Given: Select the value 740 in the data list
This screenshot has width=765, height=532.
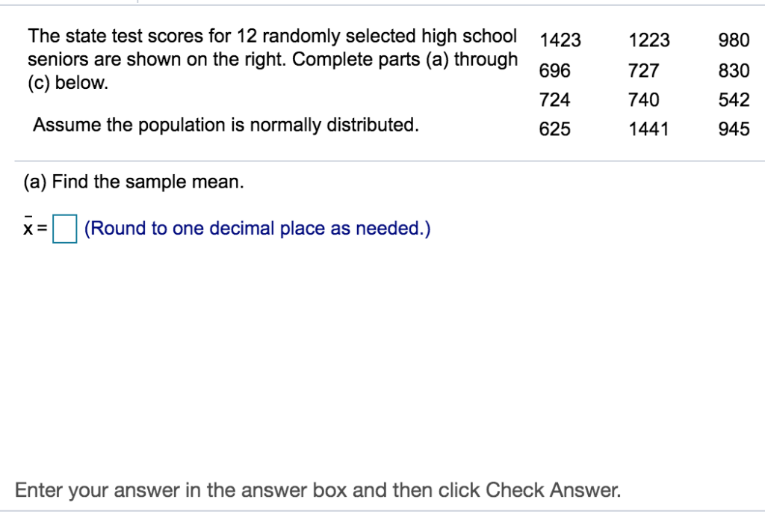Looking at the screenshot, I should click(x=645, y=99).
